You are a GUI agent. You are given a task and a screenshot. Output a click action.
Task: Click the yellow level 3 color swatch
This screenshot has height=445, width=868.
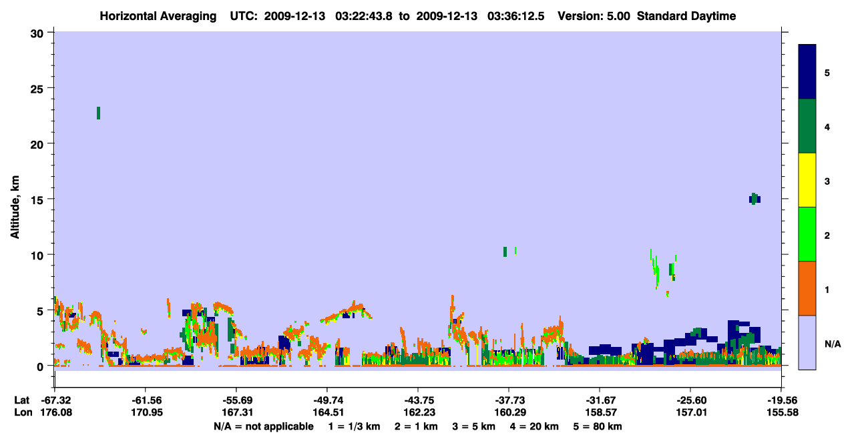click(807, 180)
